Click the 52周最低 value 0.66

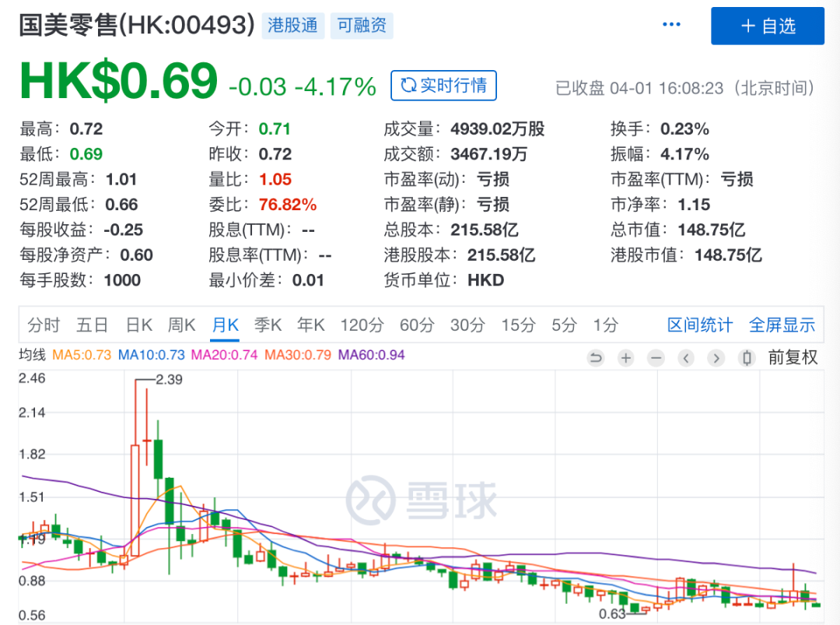coord(121,204)
